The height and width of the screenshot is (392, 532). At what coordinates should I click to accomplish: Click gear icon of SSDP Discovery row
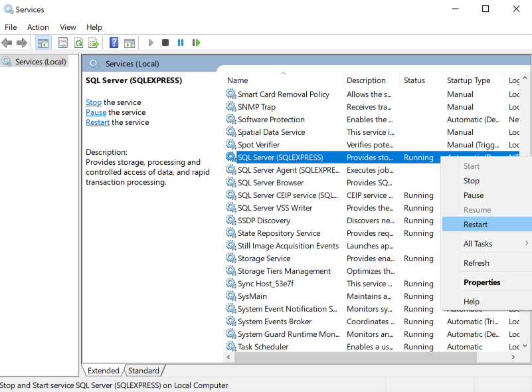coord(231,221)
